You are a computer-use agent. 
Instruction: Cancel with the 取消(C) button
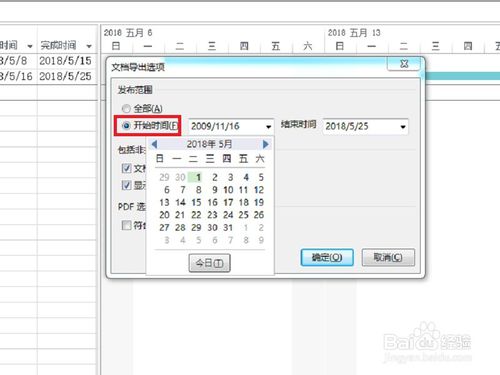tap(388, 257)
